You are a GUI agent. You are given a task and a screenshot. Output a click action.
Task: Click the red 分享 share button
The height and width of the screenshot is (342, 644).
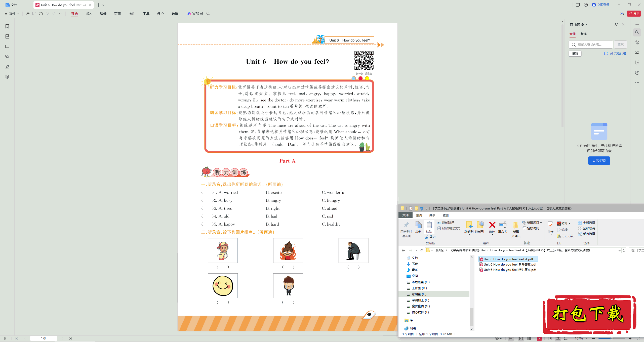click(634, 14)
